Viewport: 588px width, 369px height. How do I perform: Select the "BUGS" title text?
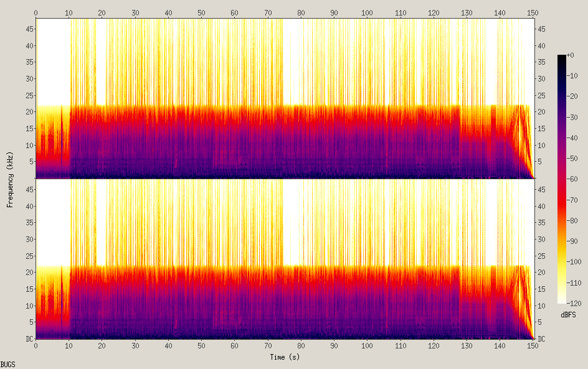[8, 365]
